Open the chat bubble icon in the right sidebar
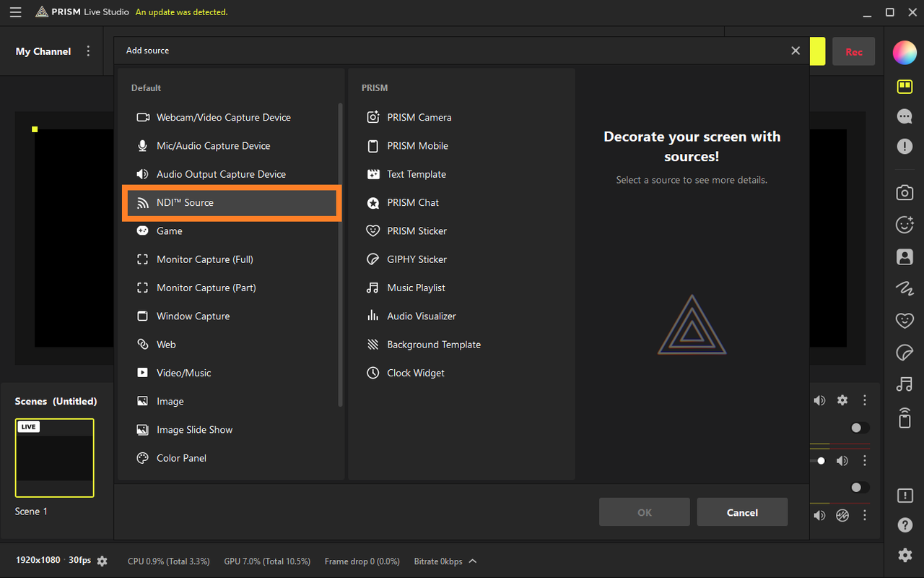The width and height of the screenshot is (924, 578). coord(905,116)
